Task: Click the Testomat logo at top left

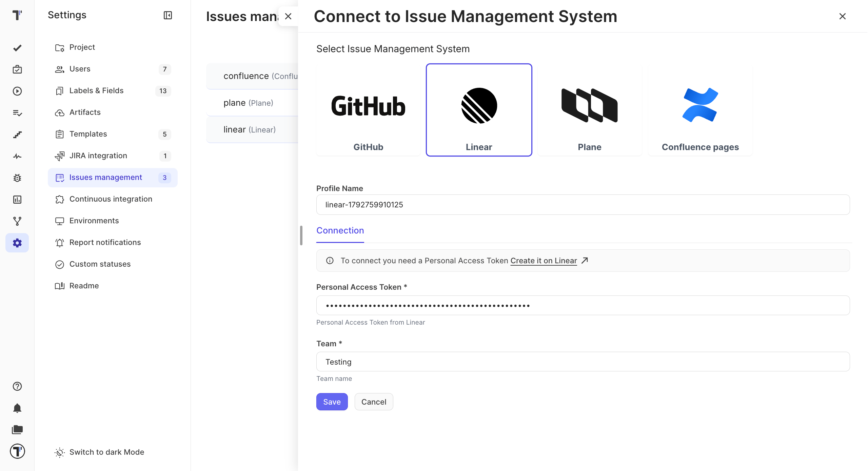Action: pos(17,15)
